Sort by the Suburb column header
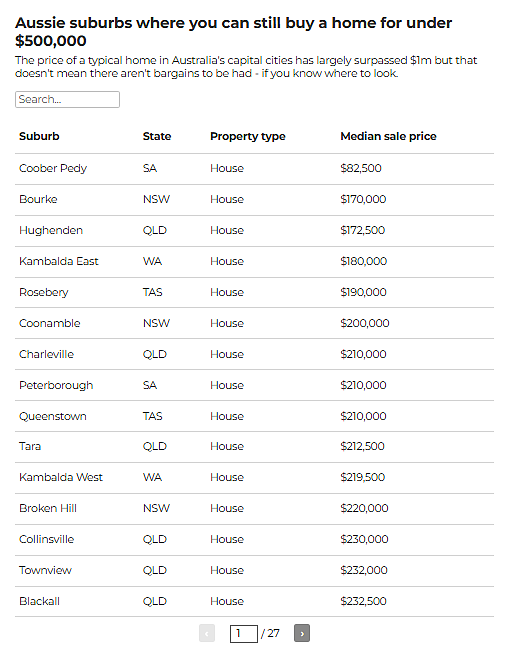The height and width of the screenshot is (648, 507). pos(39,136)
